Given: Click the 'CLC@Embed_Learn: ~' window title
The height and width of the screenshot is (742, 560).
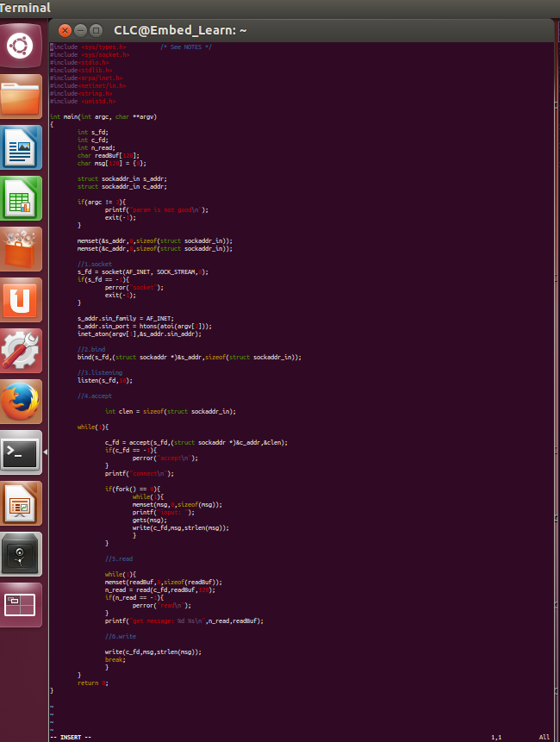Looking at the screenshot, I should (180, 31).
